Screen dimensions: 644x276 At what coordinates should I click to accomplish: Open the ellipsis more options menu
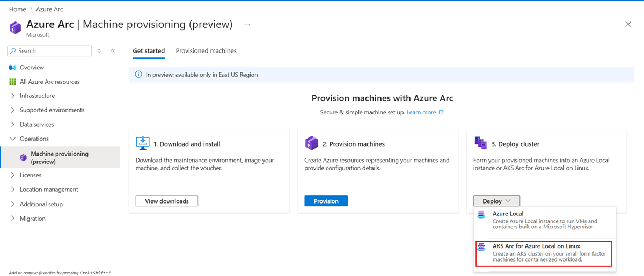[x=247, y=24]
